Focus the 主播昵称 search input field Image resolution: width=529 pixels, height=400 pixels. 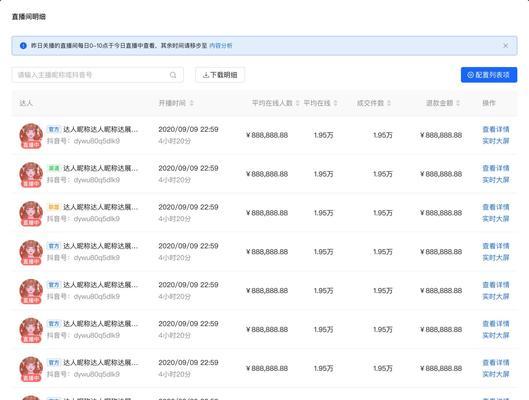[98, 75]
